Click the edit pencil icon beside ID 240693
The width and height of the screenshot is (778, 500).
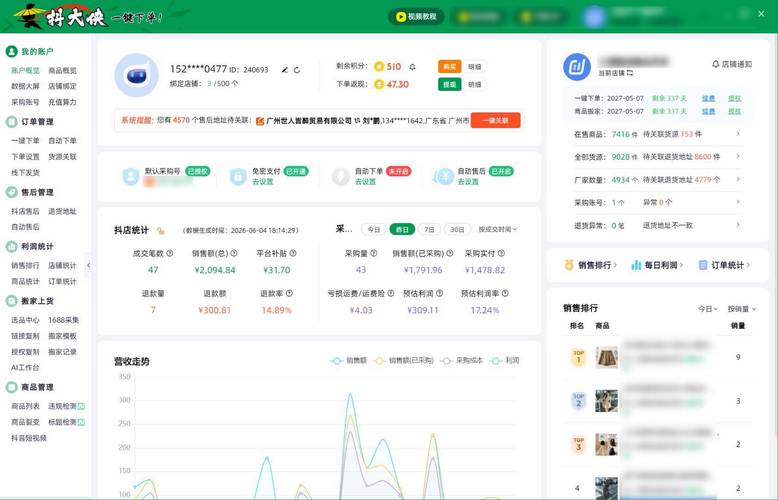(x=285, y=70)
